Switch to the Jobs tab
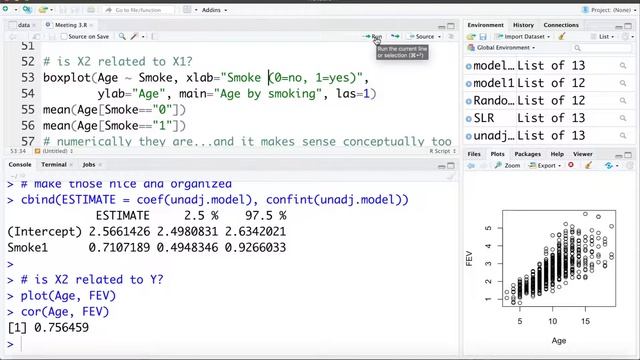Image resolution: width=640 pixels, height=360 pixels. (89, 164)
